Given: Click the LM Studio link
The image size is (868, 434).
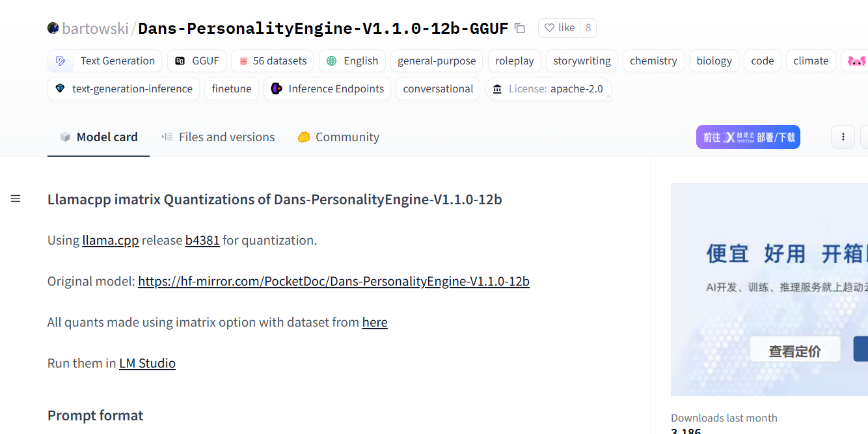Looking at the screenshot, I should (147, 363).
